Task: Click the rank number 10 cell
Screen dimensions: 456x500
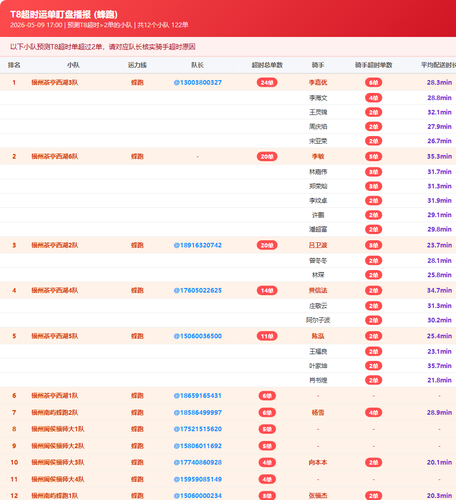Action: (14, 462)
